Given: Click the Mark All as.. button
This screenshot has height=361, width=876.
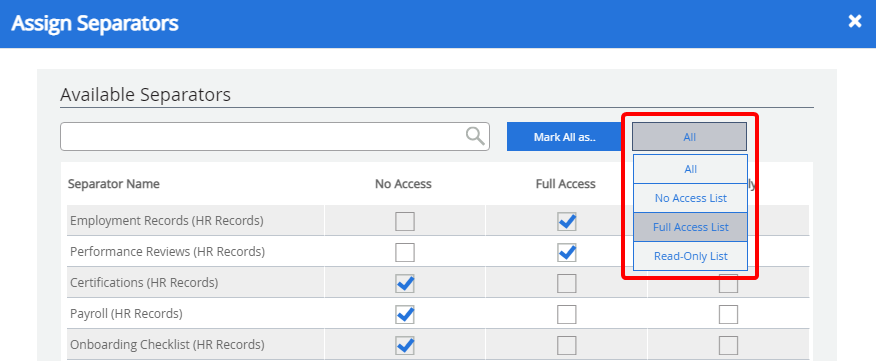Looking at the screenshot, I should [565, 137].
